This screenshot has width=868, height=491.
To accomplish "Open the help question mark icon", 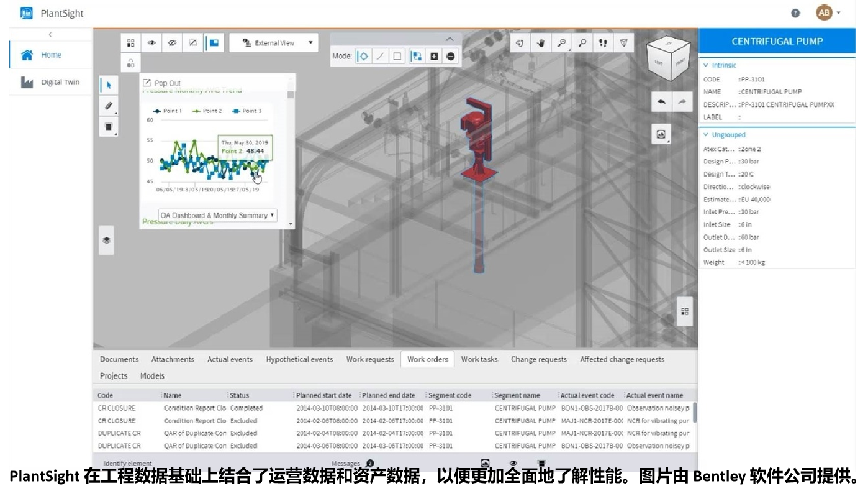I will click(795, 13).
